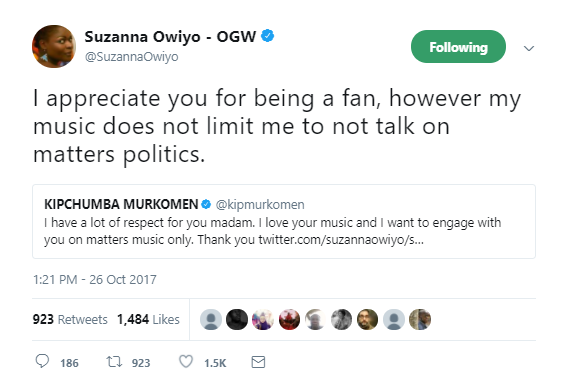Open Suzanna Owiyo's profile picture
The width and height of the screenshot is (569, 392).
[x=54, y=46]
